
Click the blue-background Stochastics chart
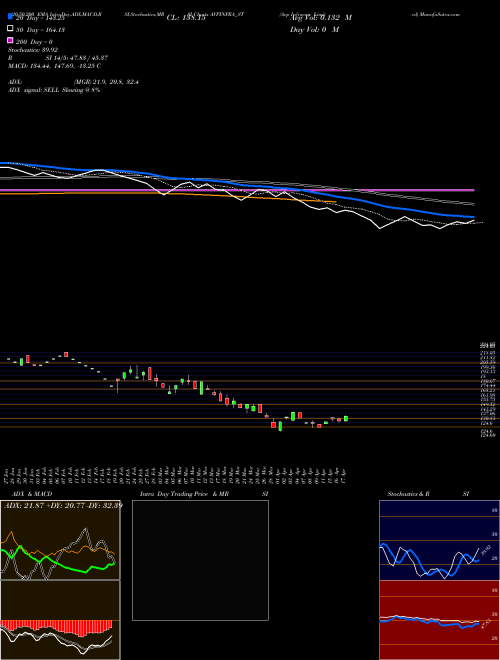(439, 540)
